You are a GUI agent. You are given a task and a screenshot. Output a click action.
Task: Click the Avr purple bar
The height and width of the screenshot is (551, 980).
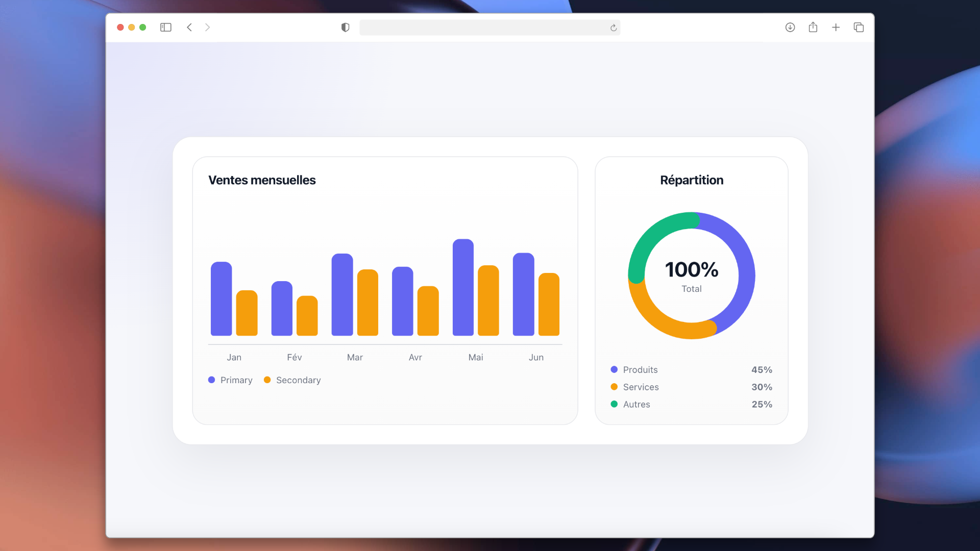point(403,302)
